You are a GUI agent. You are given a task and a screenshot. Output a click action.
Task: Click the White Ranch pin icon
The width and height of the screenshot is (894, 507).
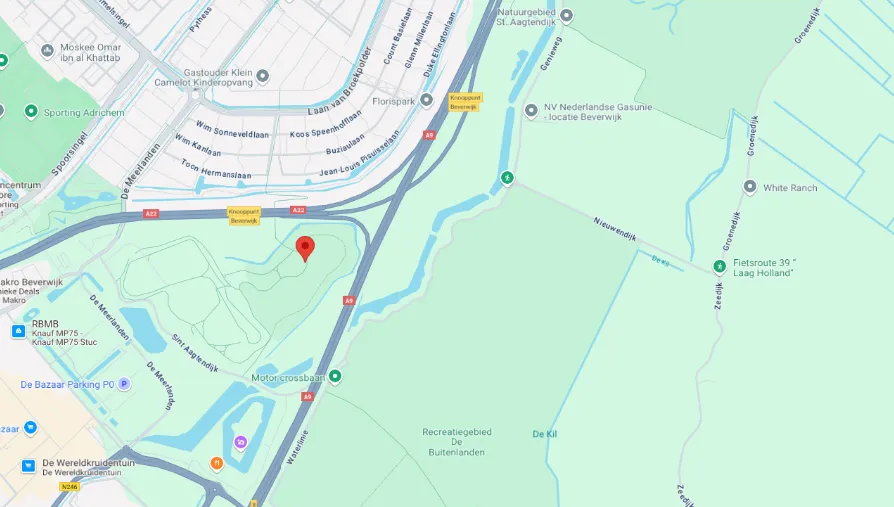pyautogui.click(x=750, y=186)
